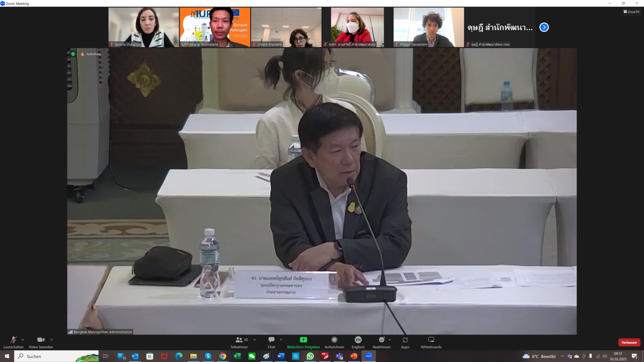This screenshot has width=644, height=362.
Task: Expand audio options arrow beside Lautschalten
Action: click(x=23, y=340)
